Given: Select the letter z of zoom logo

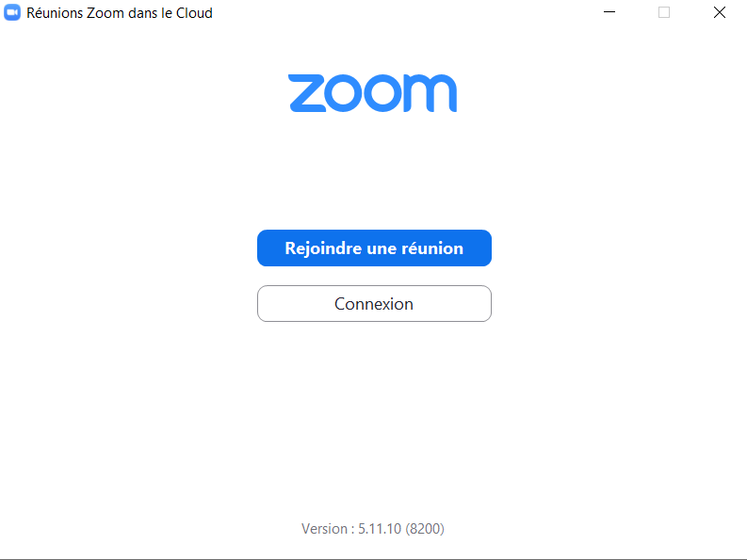Looking at the screenshot, I should point(307,93).
